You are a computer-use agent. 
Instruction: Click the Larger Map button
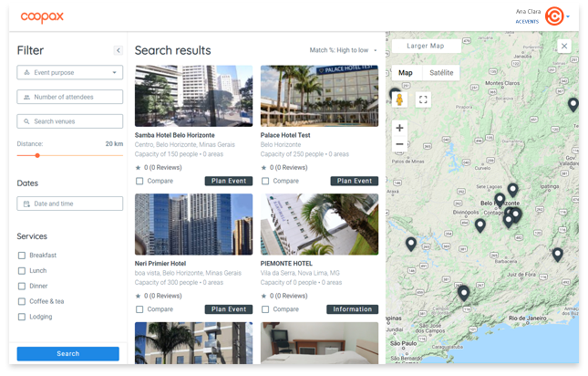(426, 46)
